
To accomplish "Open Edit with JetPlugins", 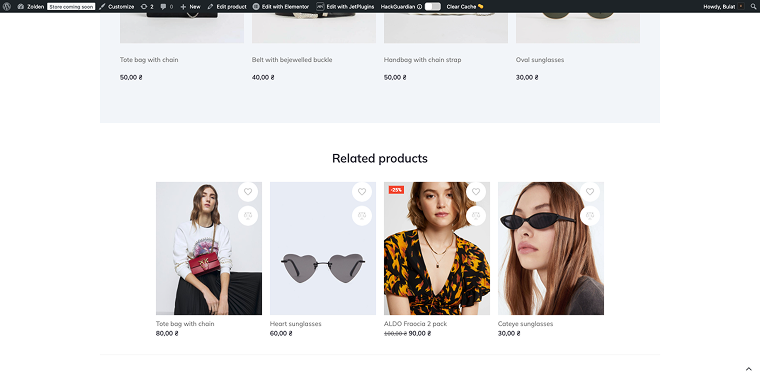I will (345, 7).
